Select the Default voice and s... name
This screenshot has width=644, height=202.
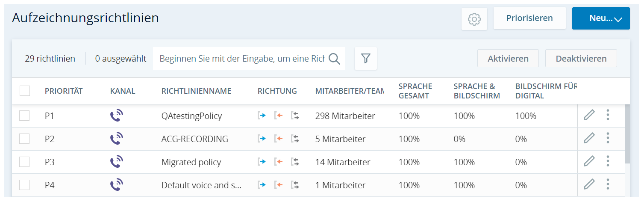pos(202,185)
